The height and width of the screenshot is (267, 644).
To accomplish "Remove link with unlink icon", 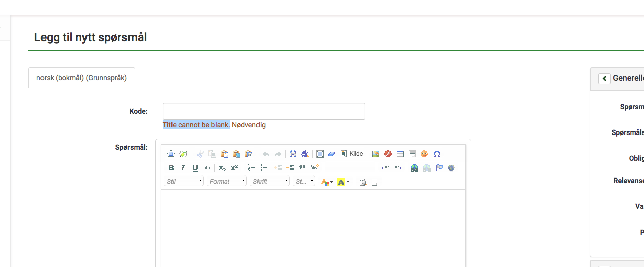I will point(427,168).
